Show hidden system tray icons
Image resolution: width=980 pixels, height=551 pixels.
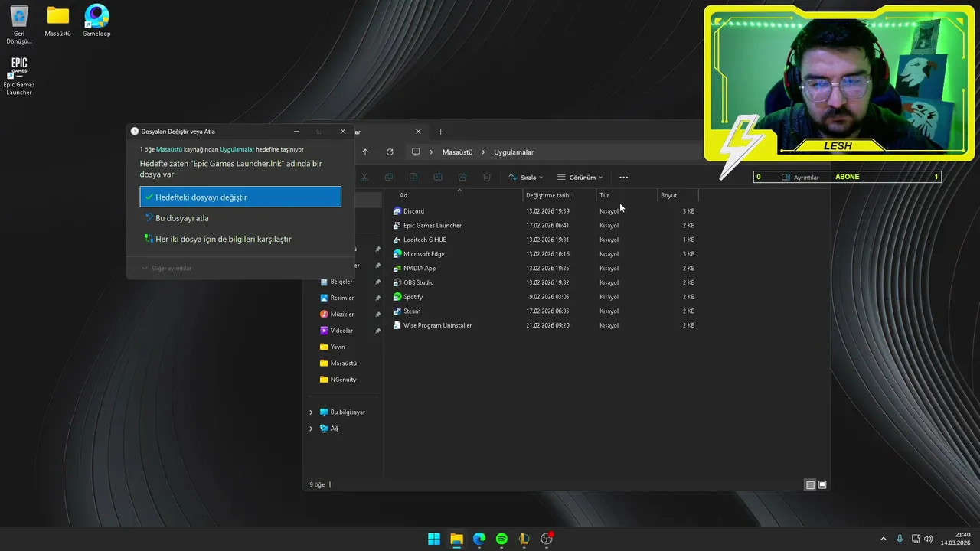[883, 539]
